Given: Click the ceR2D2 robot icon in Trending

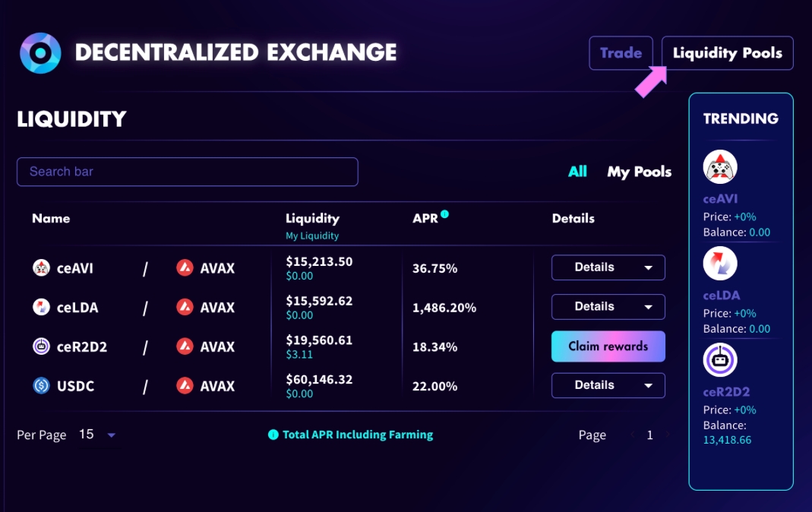Looking at the screenshot, I should pyautogui.click(x=720, y=360).
